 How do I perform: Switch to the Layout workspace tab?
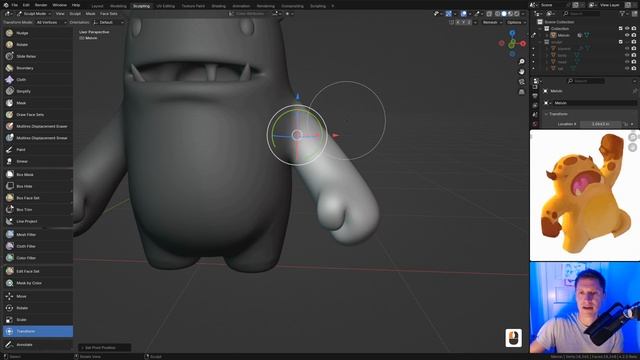[x=98, y=6]
